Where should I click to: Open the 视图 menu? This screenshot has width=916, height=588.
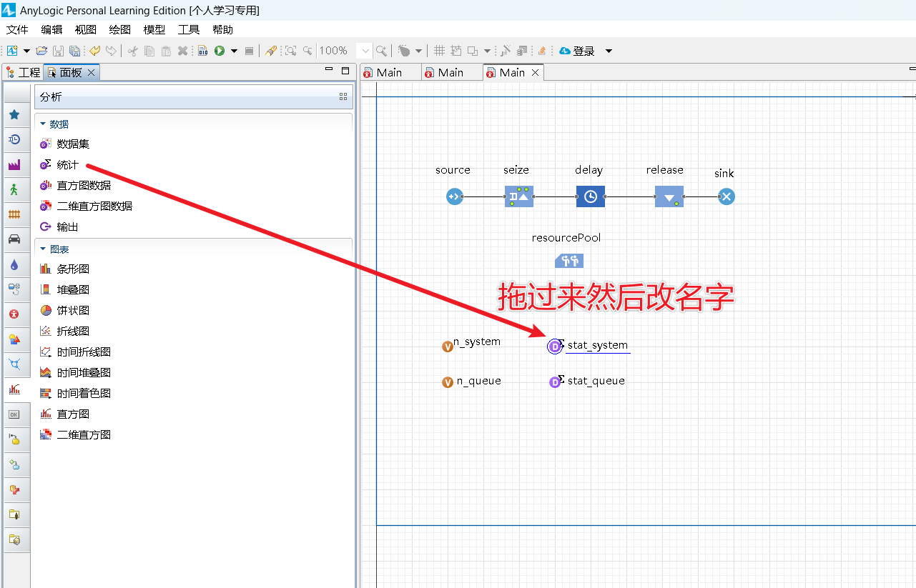click(86, 29)
